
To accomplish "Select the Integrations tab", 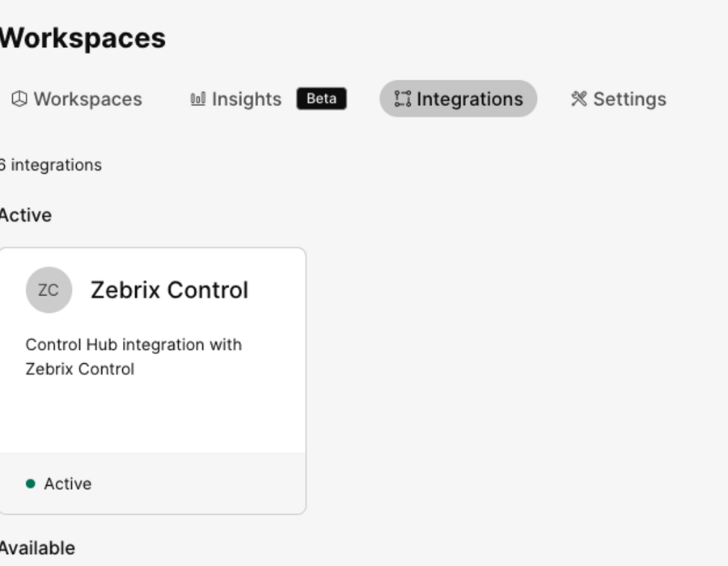I will pyautogui.click(x=459, y=99).
